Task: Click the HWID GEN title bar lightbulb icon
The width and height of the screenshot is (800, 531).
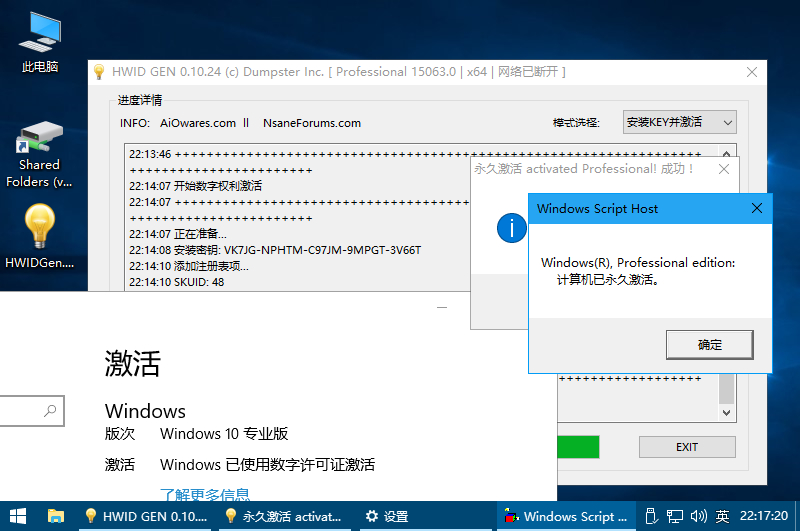Action: (x=99, y=72)
